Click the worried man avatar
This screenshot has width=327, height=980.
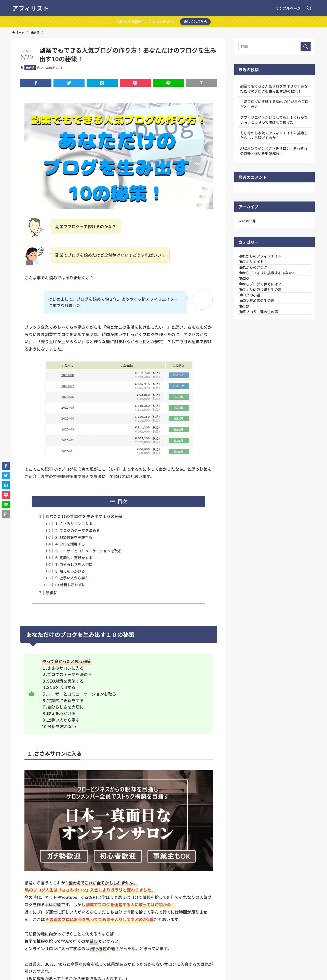35,227
